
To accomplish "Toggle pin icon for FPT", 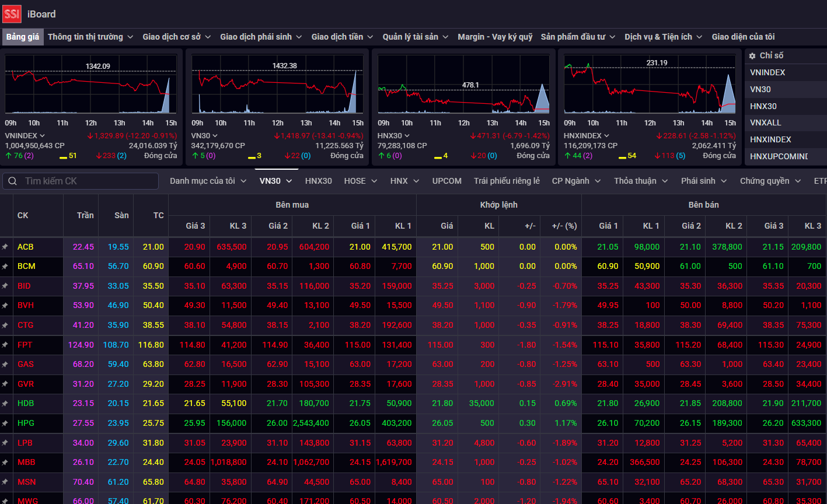I will 5,345.
